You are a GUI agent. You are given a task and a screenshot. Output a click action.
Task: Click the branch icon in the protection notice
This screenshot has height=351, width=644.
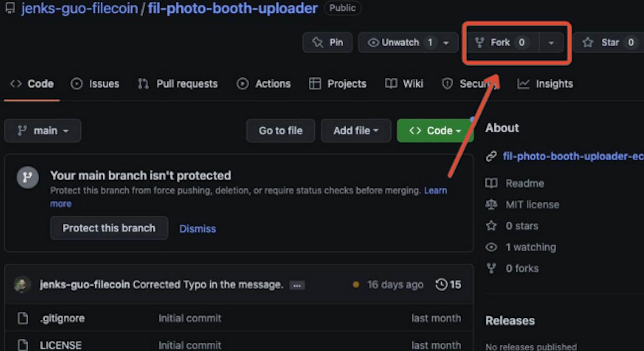click(28, 177)
